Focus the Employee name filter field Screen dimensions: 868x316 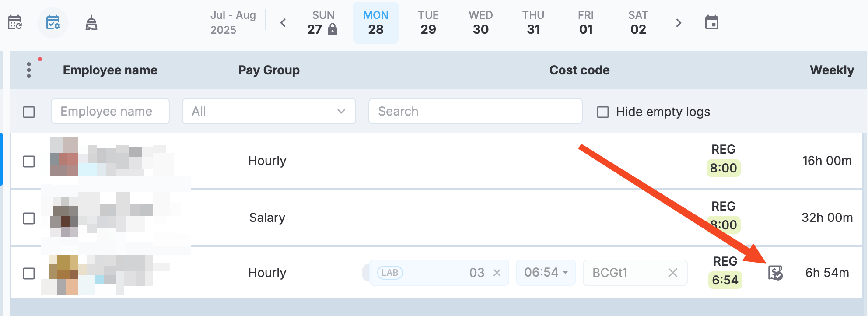coord(110,111)
